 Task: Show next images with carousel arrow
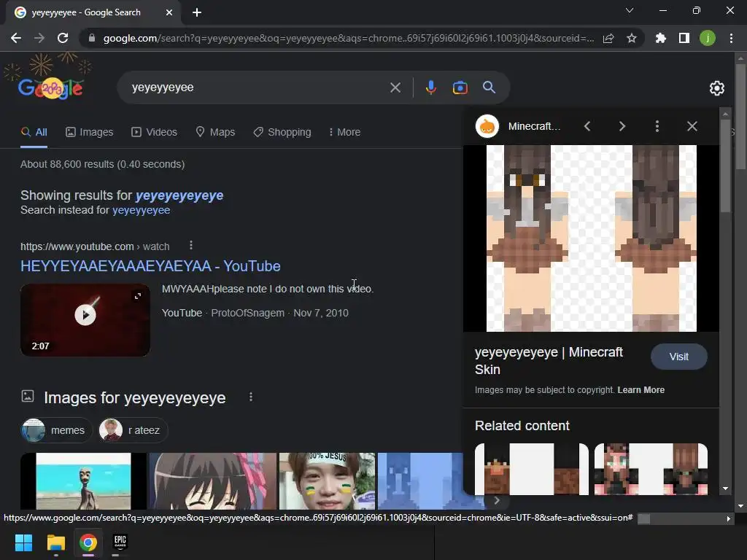pyautogui.click(x=496, y=500)
